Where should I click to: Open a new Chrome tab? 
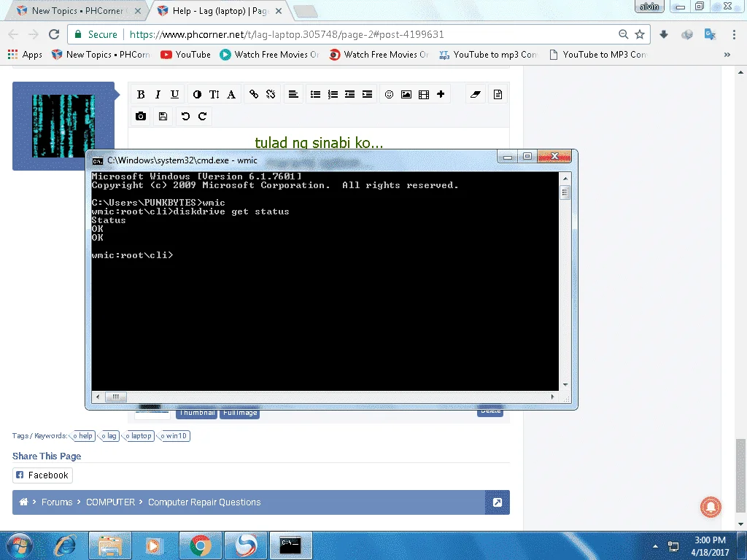[305, 11]
